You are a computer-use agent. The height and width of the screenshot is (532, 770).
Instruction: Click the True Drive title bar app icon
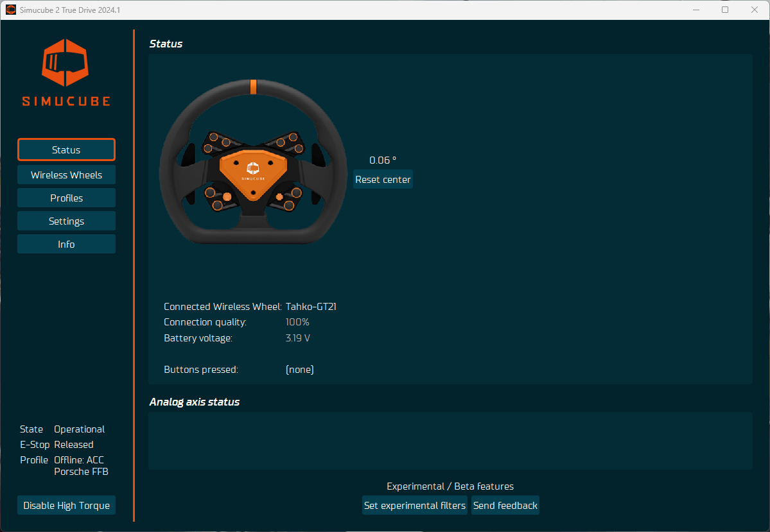coord(11,10)
